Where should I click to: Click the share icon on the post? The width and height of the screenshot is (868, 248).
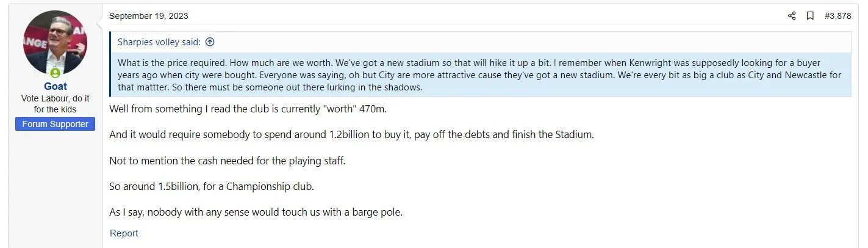tap(792, 16)
